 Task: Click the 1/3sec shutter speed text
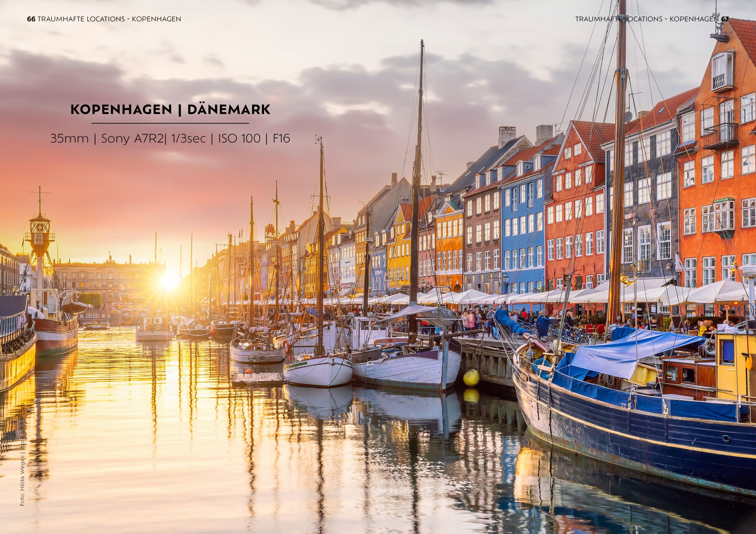click(x=188, y=139)
